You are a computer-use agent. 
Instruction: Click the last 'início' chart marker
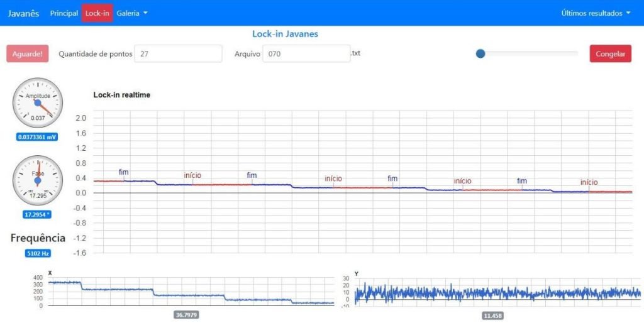(589, 182)
